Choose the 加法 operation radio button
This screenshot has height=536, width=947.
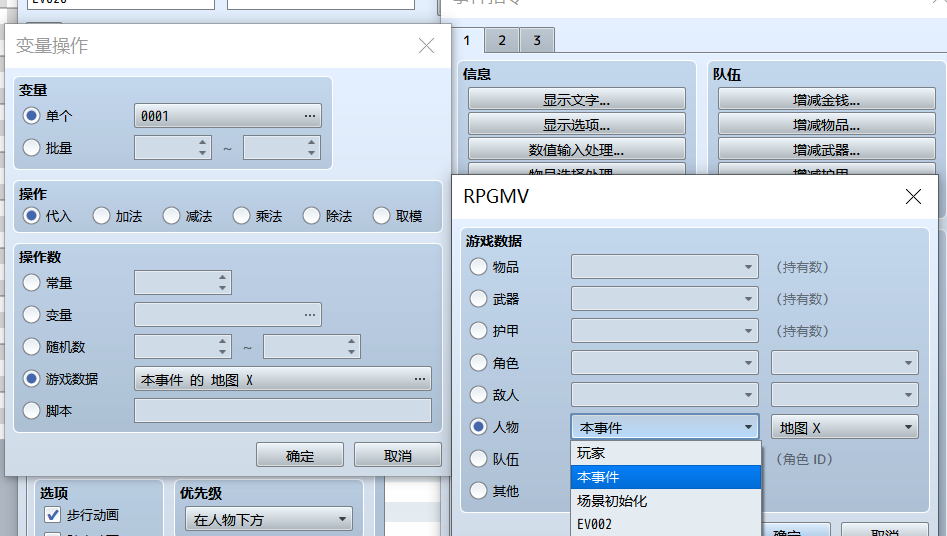point(101,216)
